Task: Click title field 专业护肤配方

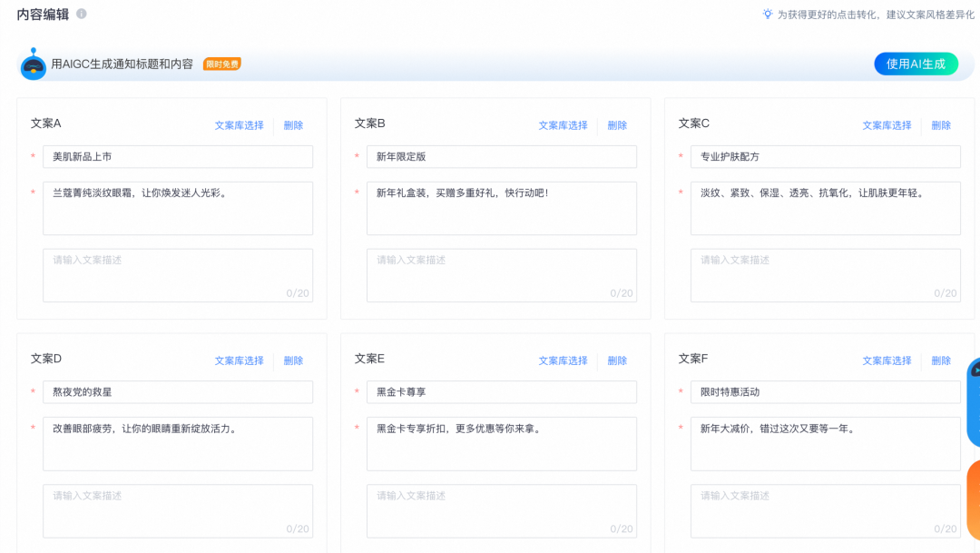Action: [825, 156]
